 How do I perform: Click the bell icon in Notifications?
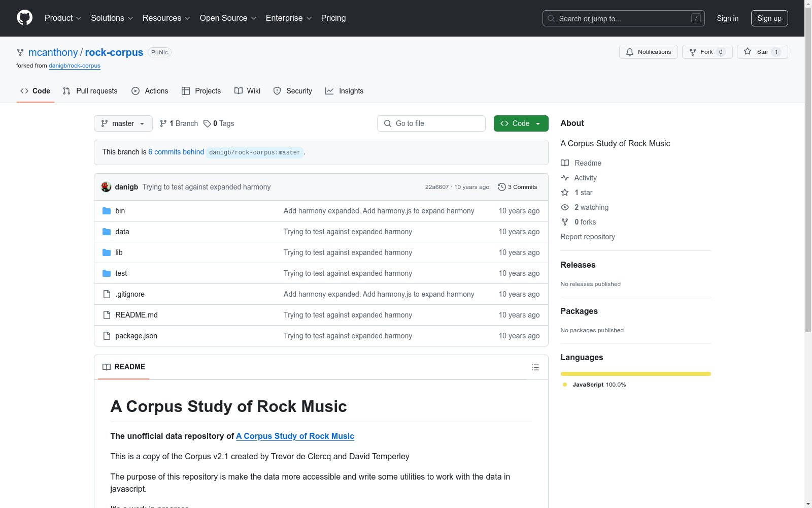coord(630,52)
